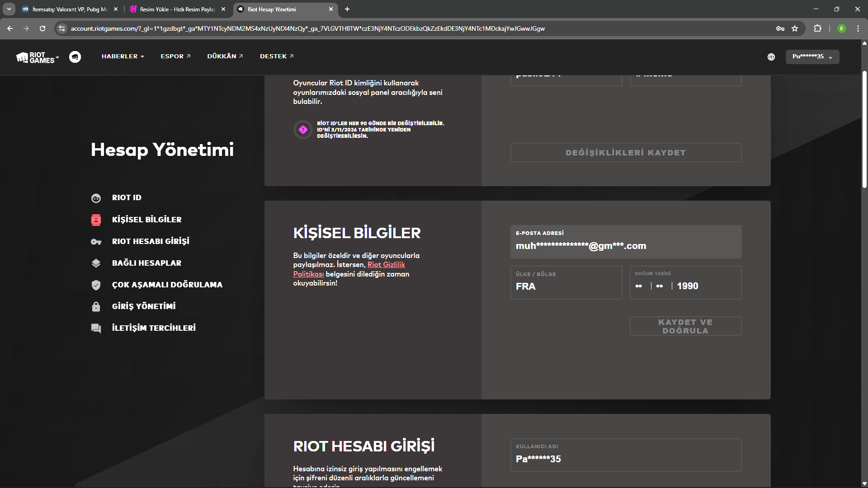The height and width of the screenshot is (488, 868).
Task: Click the Kullanıcı Adı field
Action: pos(626,455)
